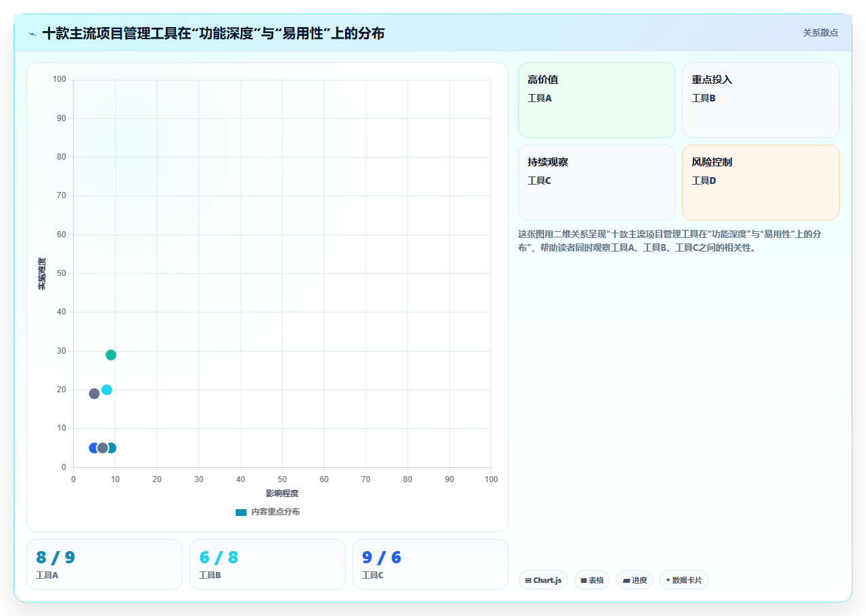
Task: Open the 重点投入 card
Action: coord(760,100)
